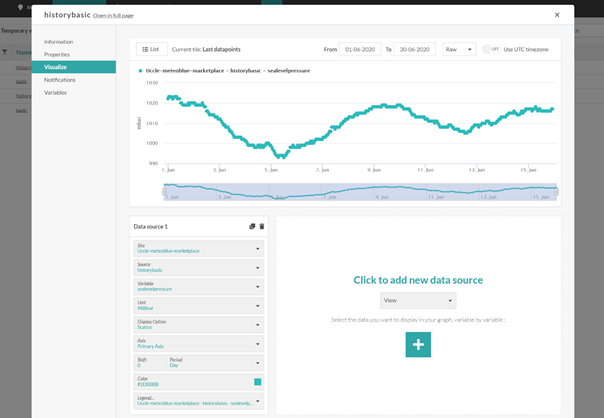Open the Variable dropdown sealevelpressure
604x418 pixels.
(199, 287)
